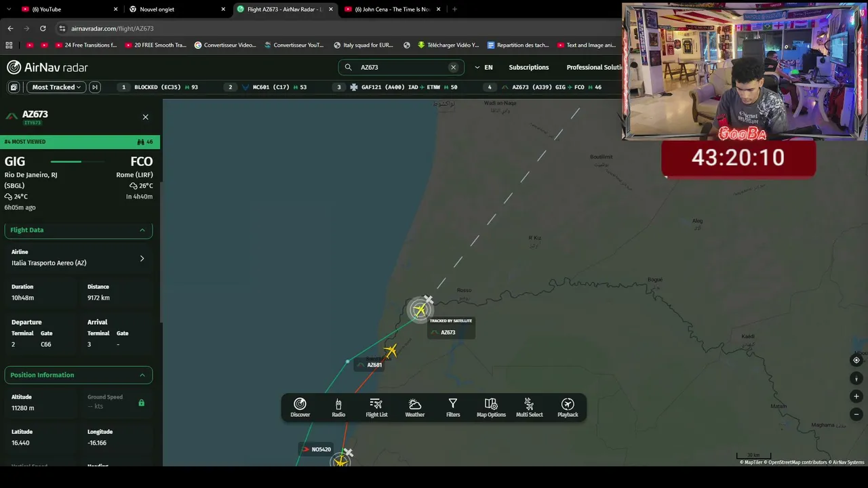This screenshot has height=488, width=868.
Task: Open tracked flight MC601 (C17)
Action: (268, 87)
